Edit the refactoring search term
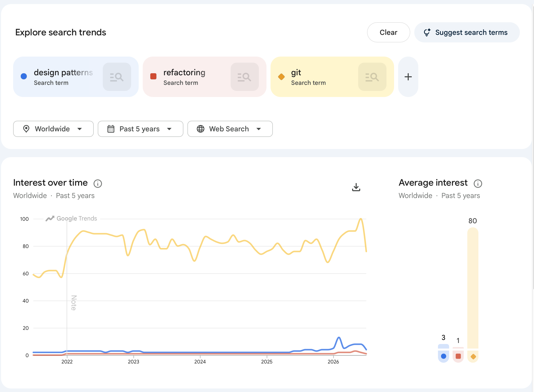Screen dimensions: 534x392 [x=184, y=72]
